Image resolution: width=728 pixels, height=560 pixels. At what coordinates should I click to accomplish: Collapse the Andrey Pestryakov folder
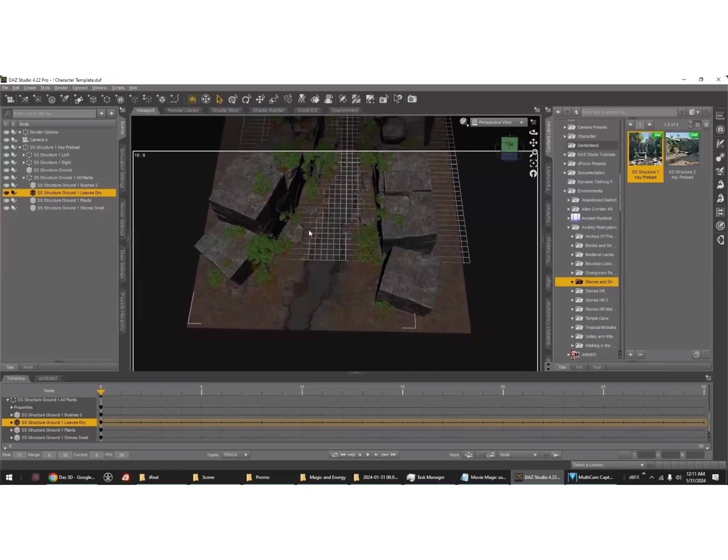568,227
